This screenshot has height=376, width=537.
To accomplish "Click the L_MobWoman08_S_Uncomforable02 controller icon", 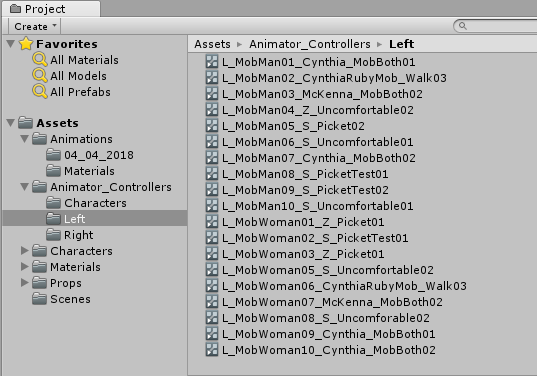I will [212, 318].
